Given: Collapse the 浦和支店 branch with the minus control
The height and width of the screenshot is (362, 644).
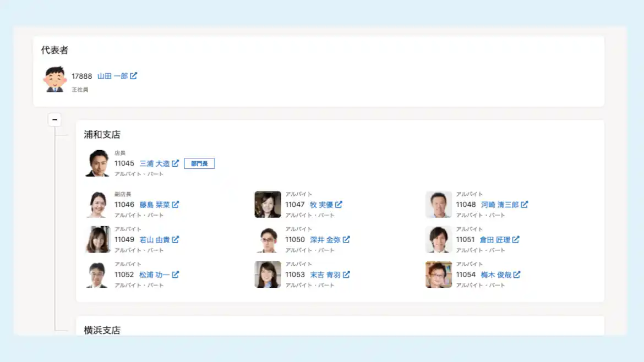Looking at the screenshot, I should [54, 119].
